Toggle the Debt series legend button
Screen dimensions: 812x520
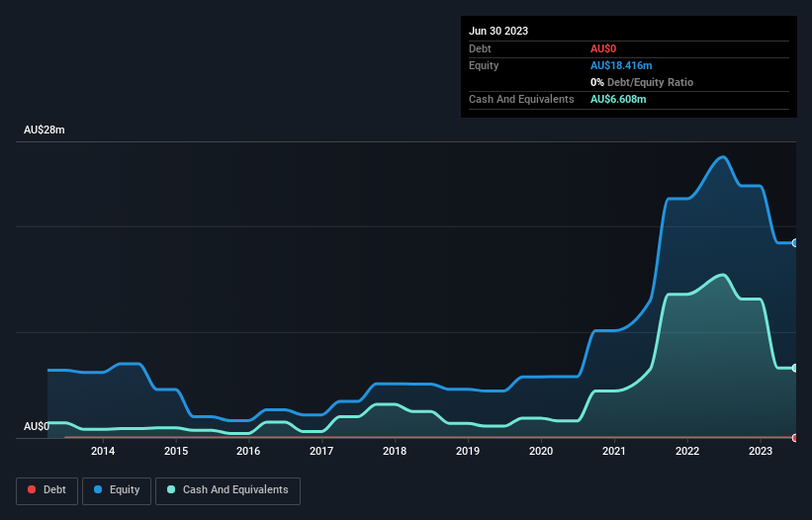pos(46,490)
